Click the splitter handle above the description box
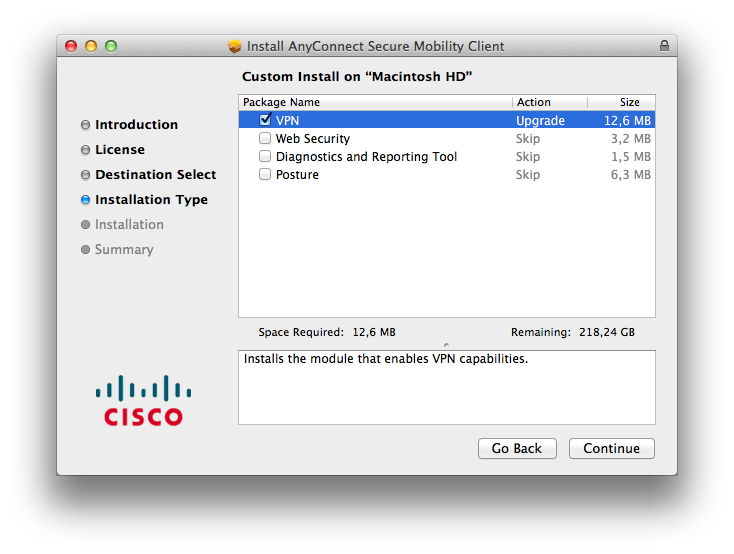 tap(446, 344)
